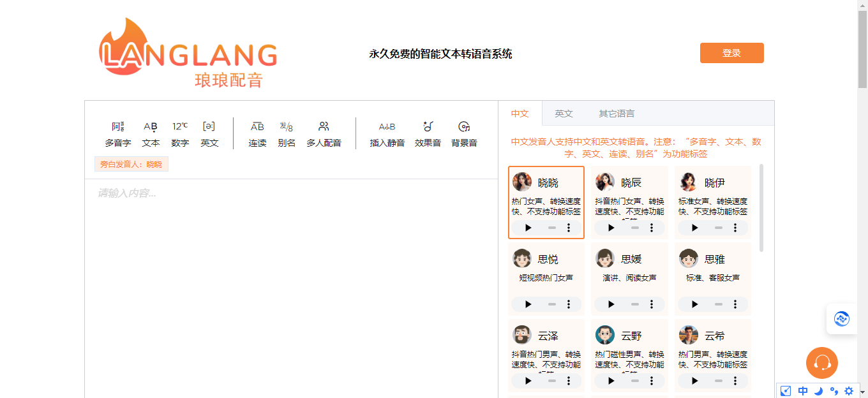Viewport: 868px width, 398px height.
Task: Expand the three-dot menu for 云希
Action: coord(735,381)
